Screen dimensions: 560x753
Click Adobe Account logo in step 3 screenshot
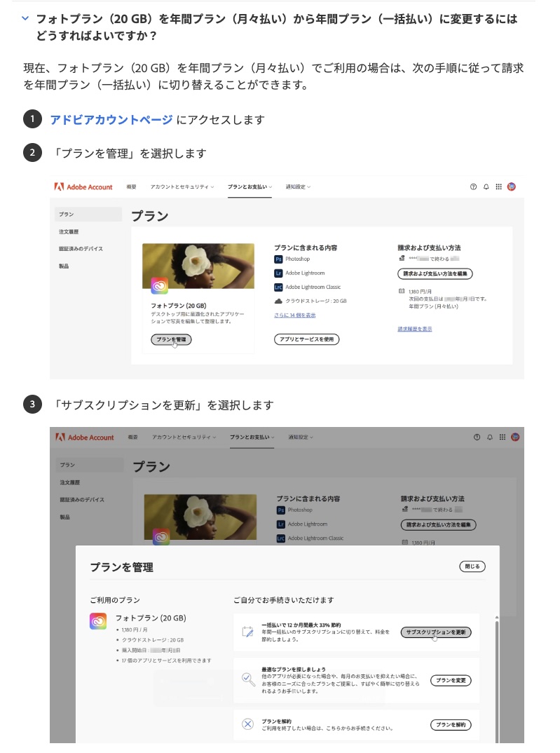coord(85,437)
